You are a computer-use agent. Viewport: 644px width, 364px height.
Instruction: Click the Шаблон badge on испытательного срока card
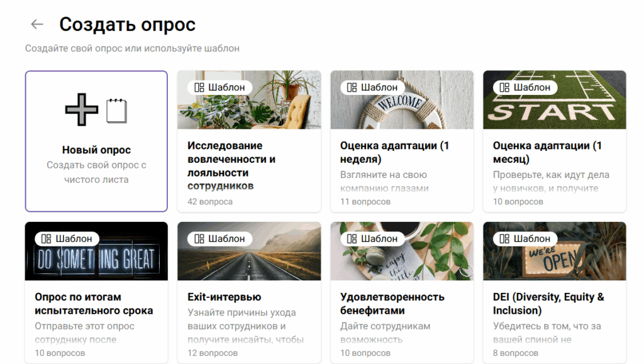pyautogui.click(x=69, y=238)
